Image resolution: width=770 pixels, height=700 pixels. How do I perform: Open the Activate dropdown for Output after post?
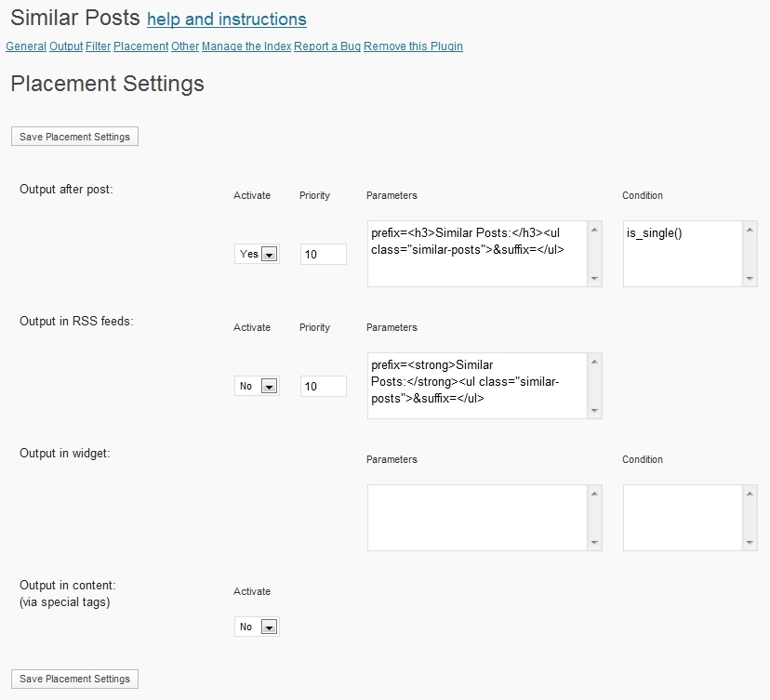click(x=257, y=255)
